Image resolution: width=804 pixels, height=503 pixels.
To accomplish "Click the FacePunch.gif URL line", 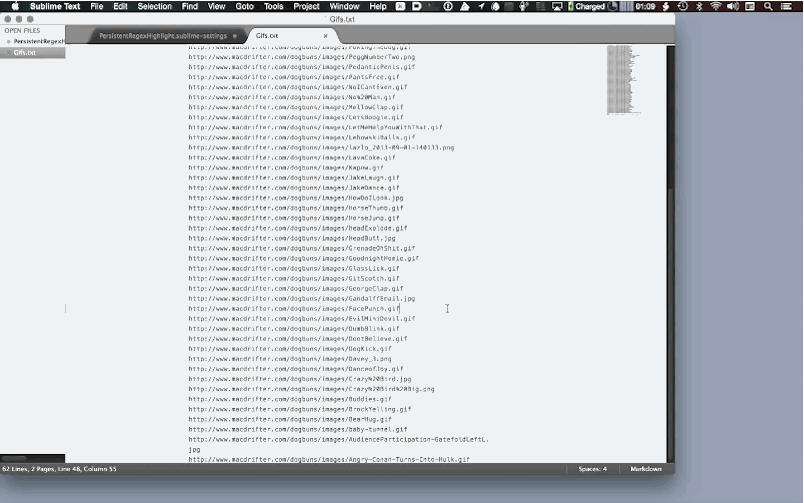I will coord(294,309).
